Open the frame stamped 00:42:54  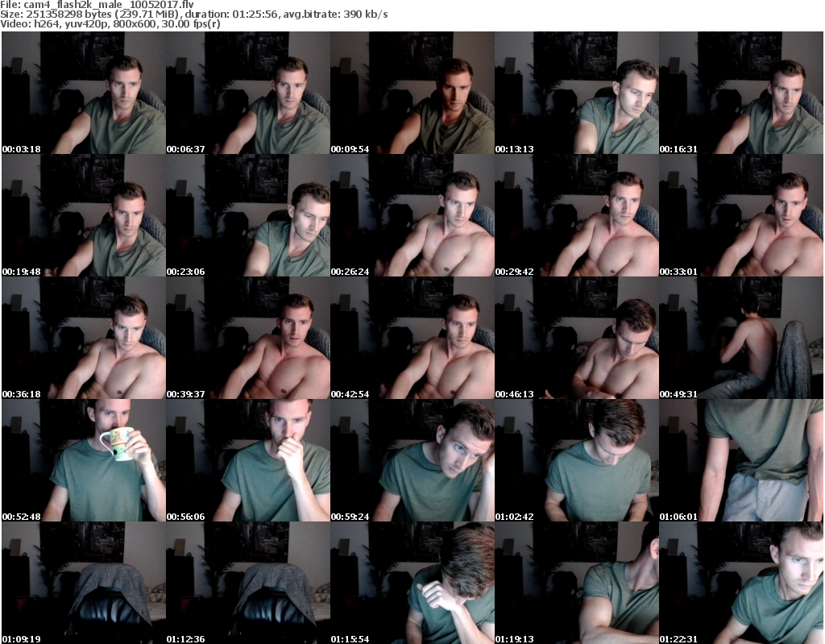(412, 338)
